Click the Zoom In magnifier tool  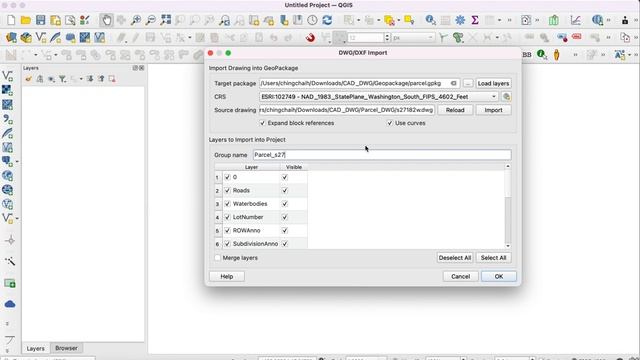[136, 20]
